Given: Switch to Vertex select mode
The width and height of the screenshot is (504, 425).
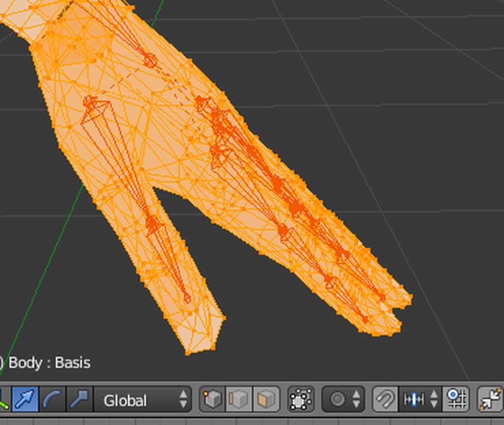Looking at the screenshot, I should (213, 399).
